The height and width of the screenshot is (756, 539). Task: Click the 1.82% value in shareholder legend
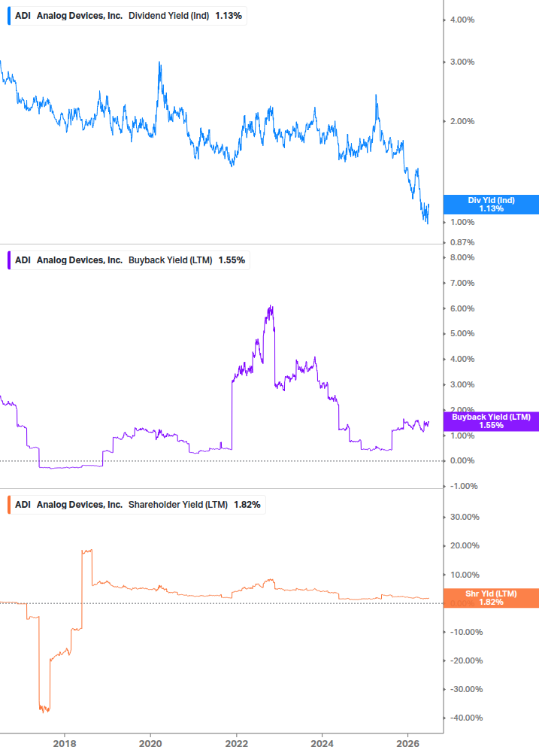pyautogui.click(x=247, y=505)
